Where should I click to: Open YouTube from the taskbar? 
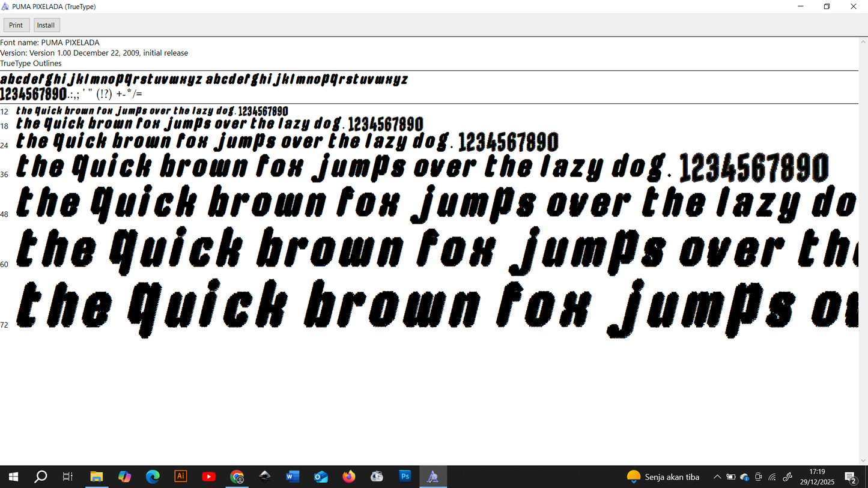tap(208, 477)
